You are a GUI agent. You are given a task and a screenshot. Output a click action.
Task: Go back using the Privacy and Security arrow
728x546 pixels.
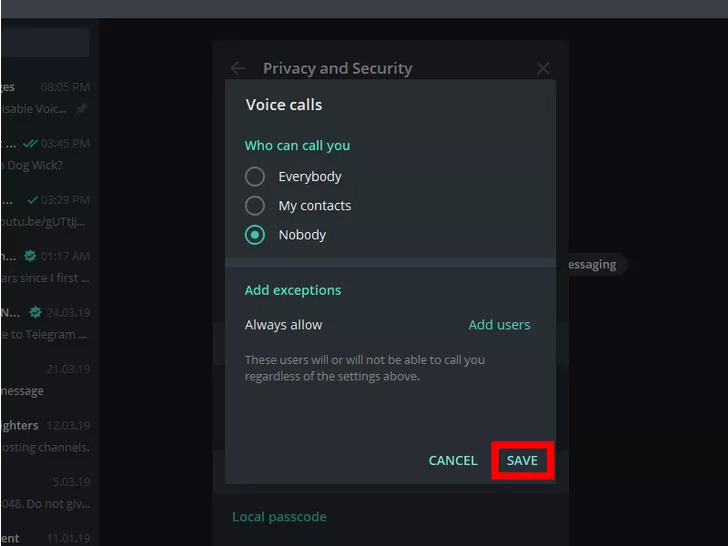238,69
